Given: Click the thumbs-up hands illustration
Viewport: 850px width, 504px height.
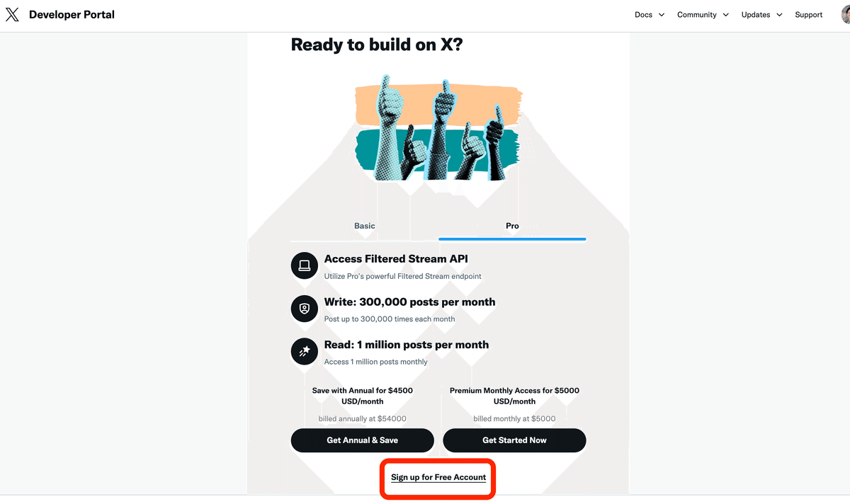Looking at the screenshot, I should [x=438, y=127].
